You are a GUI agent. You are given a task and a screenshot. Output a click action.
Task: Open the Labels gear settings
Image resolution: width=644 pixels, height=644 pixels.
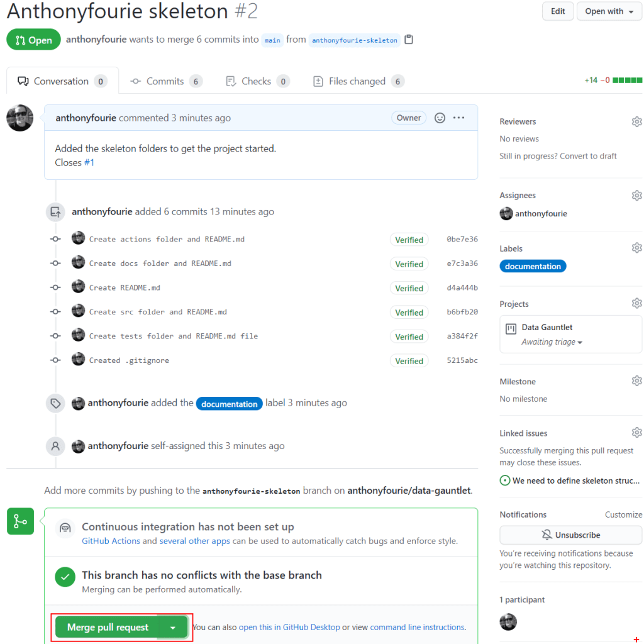[x=636, y=248]
